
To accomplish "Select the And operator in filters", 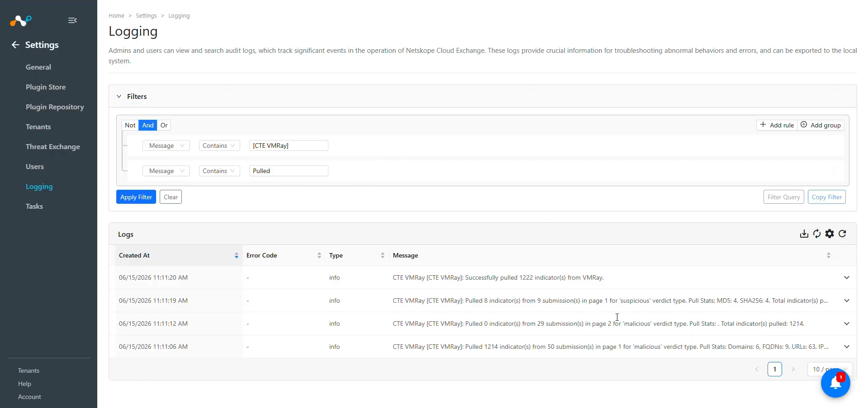I will coord(148,125).
